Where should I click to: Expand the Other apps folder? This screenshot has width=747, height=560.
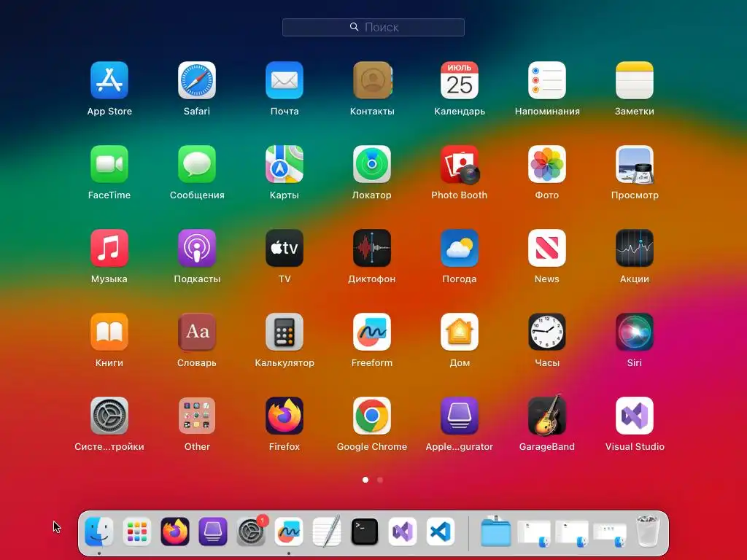tap(197, 415)
